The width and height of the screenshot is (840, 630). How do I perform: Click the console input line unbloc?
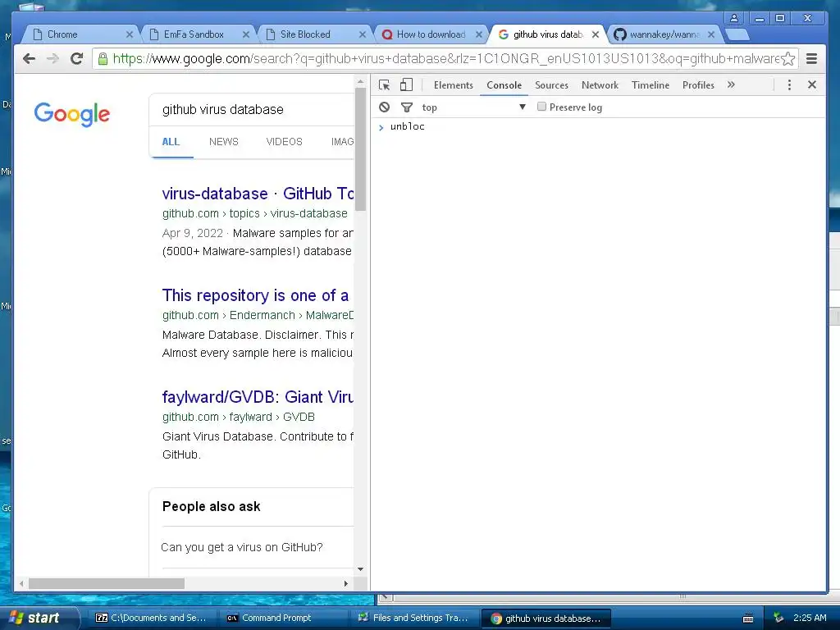pos(407,126)
